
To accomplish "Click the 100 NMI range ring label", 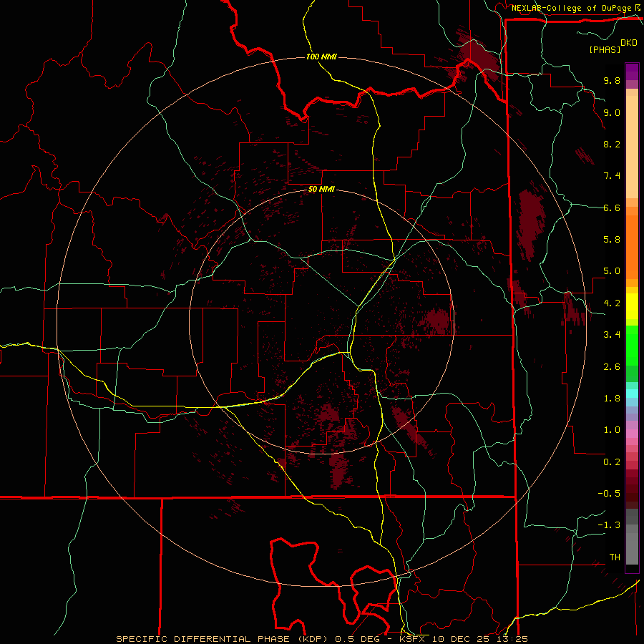I will (x=321, y=57).
